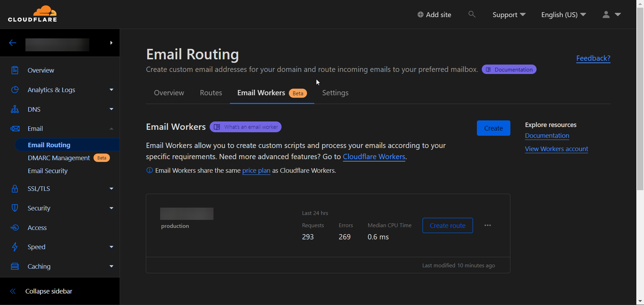The height and width of the screenshot is (305, 644).
Task: Click the vertical scrollbar thumb
Action: click(x=640, y=99)
